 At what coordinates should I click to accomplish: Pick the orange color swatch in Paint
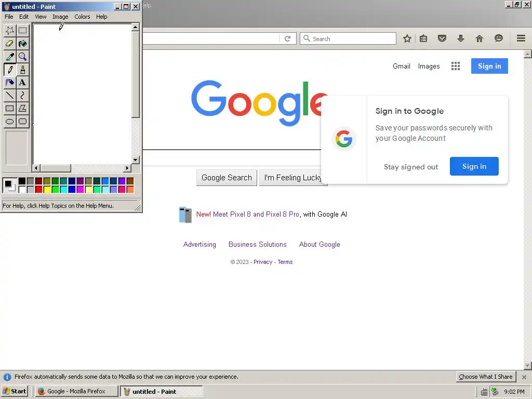(x=130, y=189)
